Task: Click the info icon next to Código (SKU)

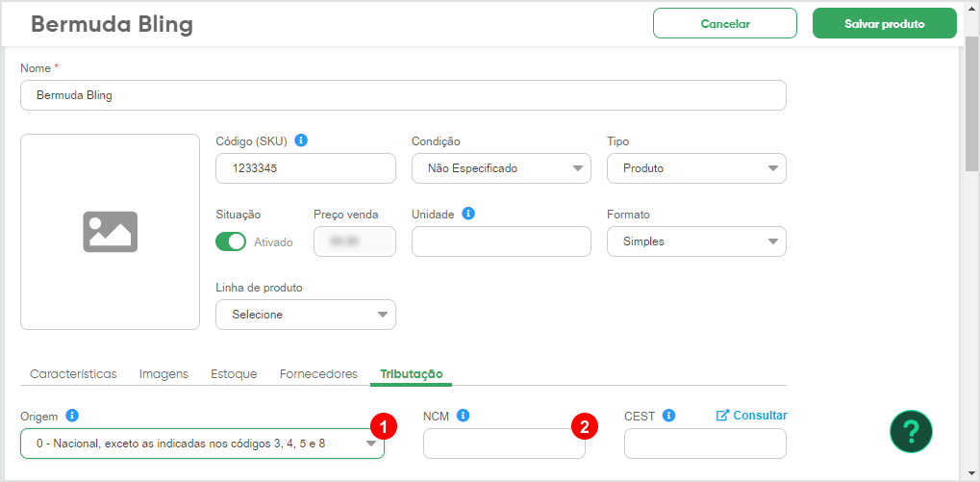Action: [301, 140]
